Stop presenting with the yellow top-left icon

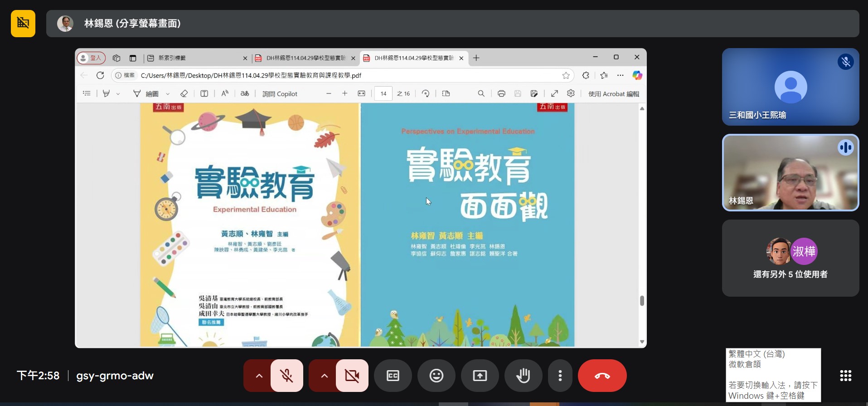[x=23, y=24]
